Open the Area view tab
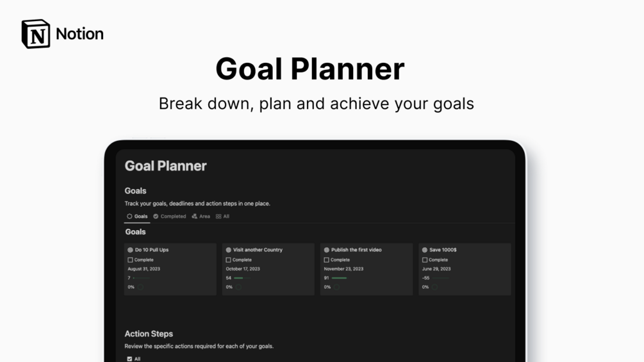Image resolution: width=644 pixels, height=362 pixels. tap(201, 217)
